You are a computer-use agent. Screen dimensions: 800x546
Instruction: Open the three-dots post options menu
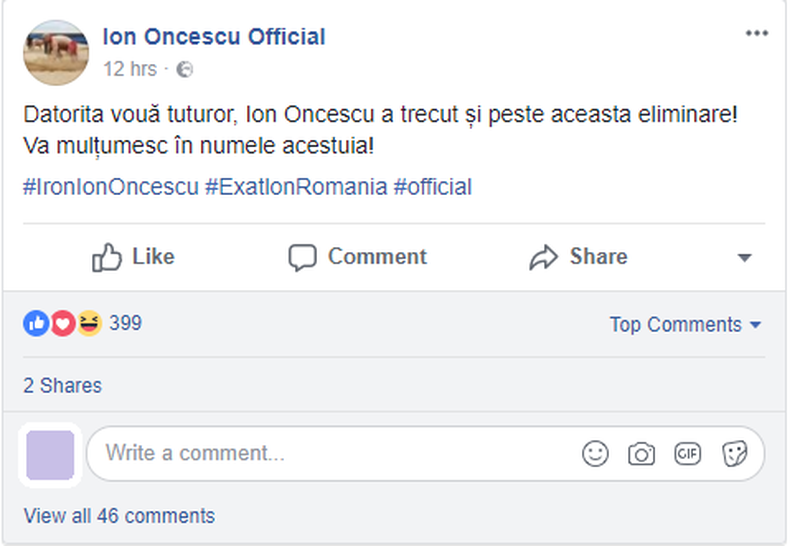coord(756,33)
